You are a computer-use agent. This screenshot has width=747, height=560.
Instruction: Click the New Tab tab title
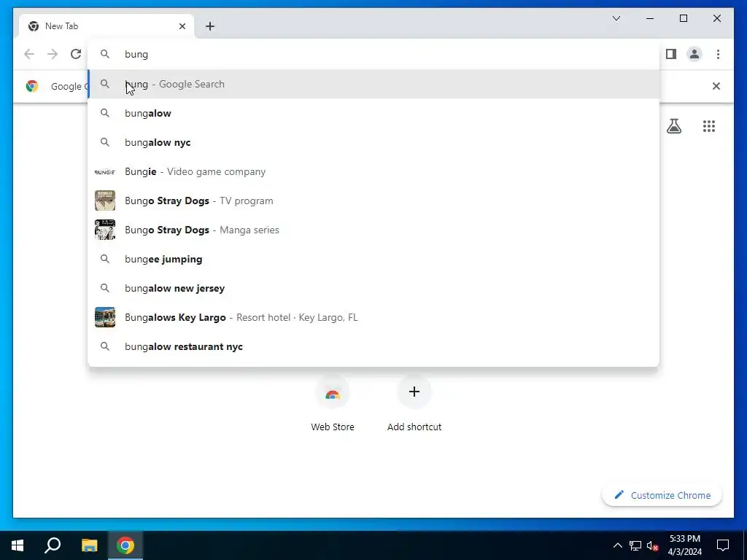(x=61, y=26)
